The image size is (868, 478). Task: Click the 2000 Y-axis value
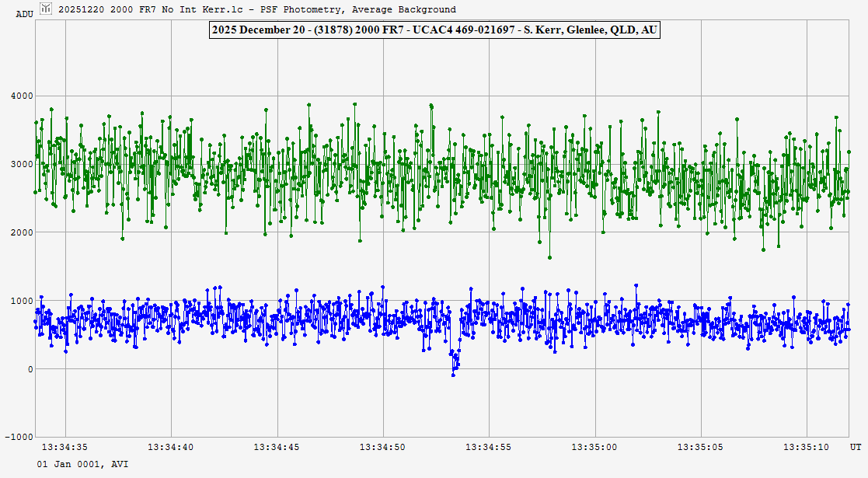coord(21,232)
